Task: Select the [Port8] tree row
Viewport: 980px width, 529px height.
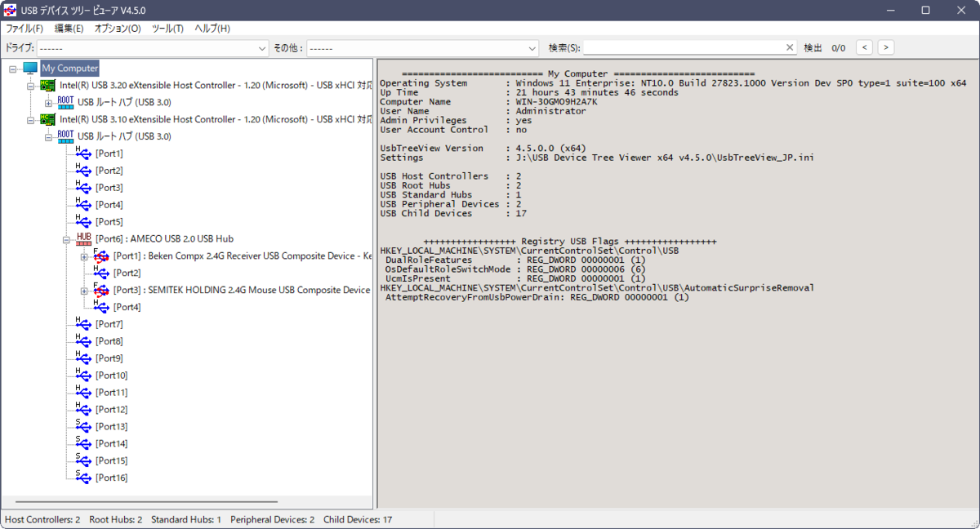Action: (109, 341)
